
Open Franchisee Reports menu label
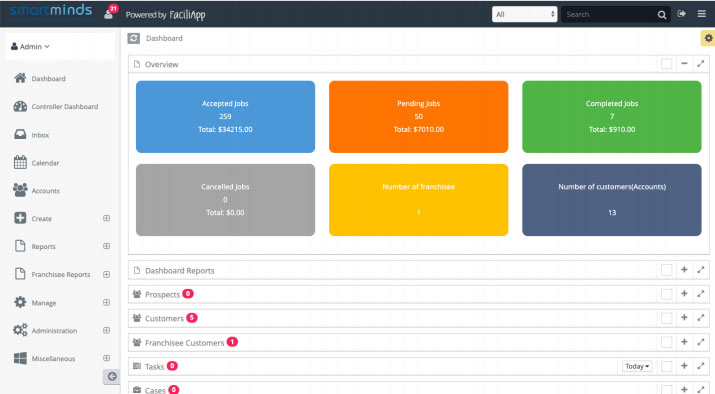(x=61, y=275)
